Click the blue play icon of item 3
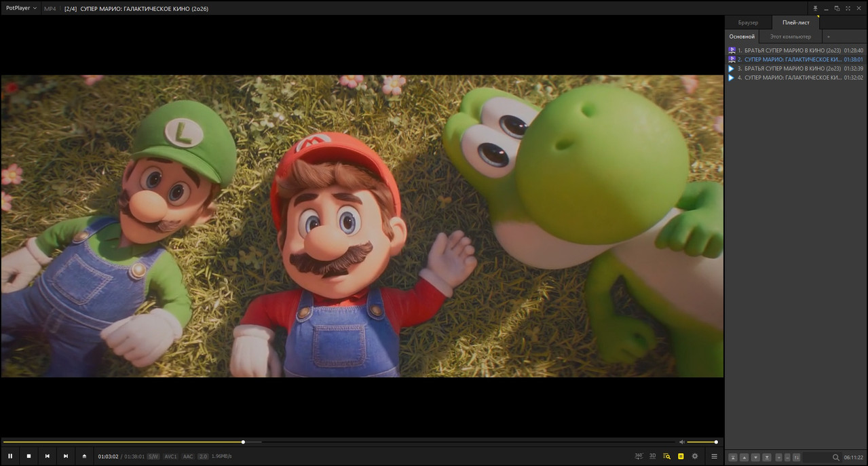This screenshot has width=868, height=466. [x=732, y=69]
